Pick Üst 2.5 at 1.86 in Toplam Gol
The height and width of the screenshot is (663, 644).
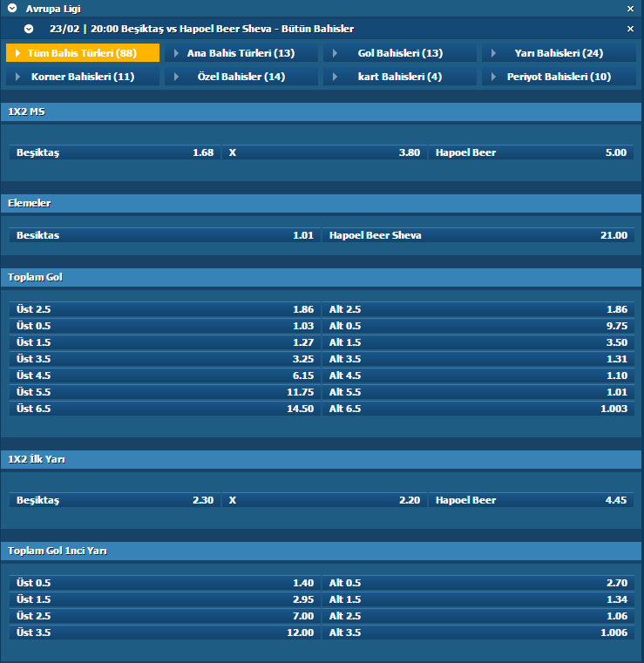coord(165,309)
